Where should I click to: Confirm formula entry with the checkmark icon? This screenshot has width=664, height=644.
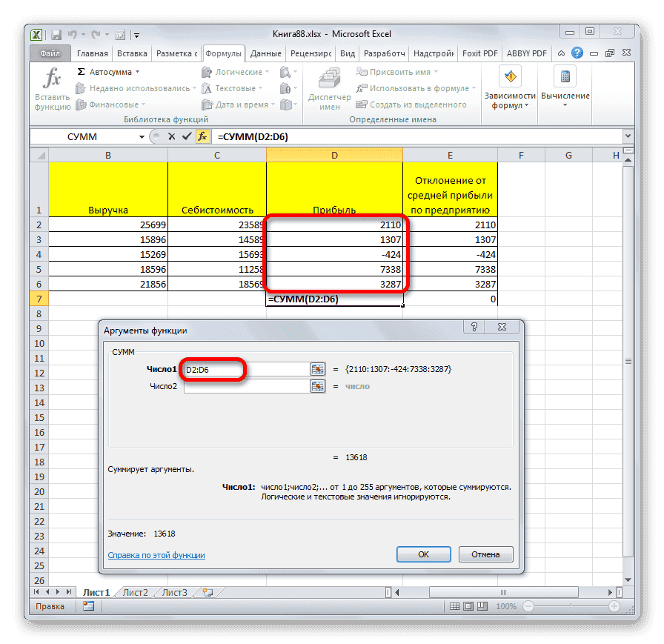(185, 136)
